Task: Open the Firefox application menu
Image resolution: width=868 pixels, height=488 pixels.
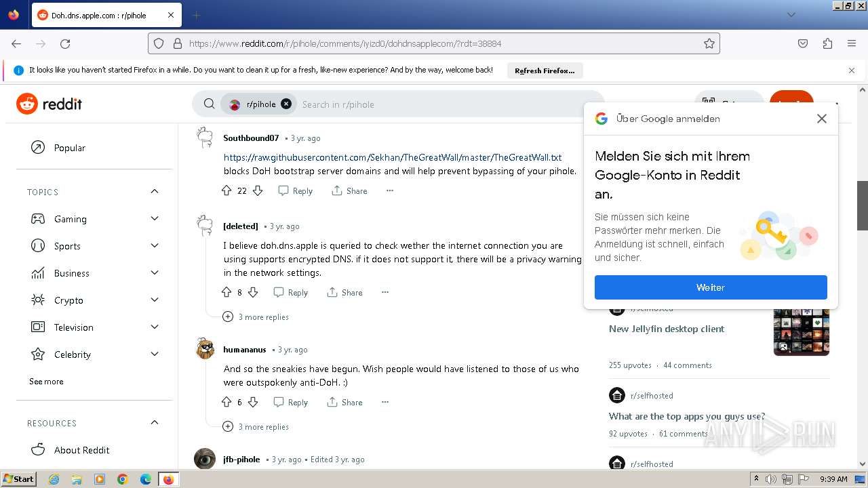Action: (x=852, y=43)
